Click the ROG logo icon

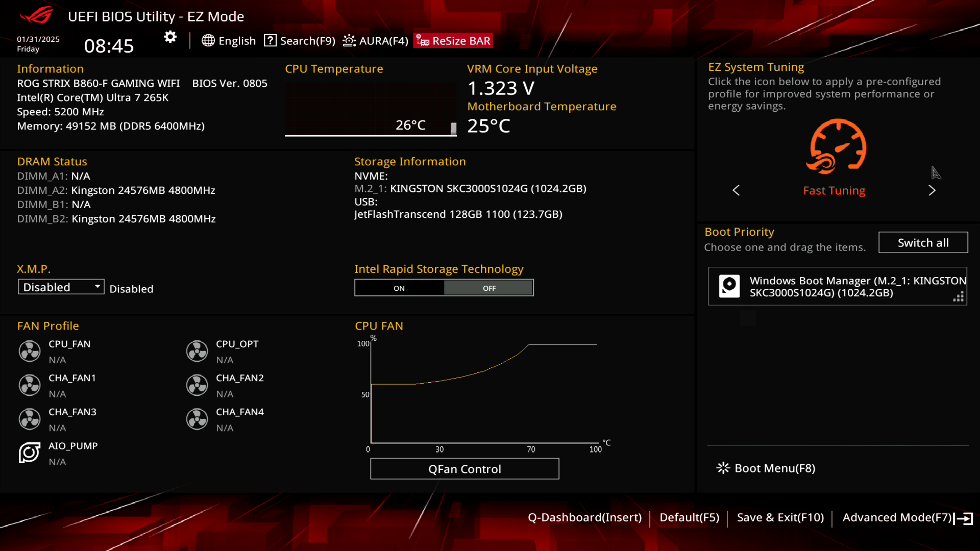pyautogui.click(x=36, y=15)
